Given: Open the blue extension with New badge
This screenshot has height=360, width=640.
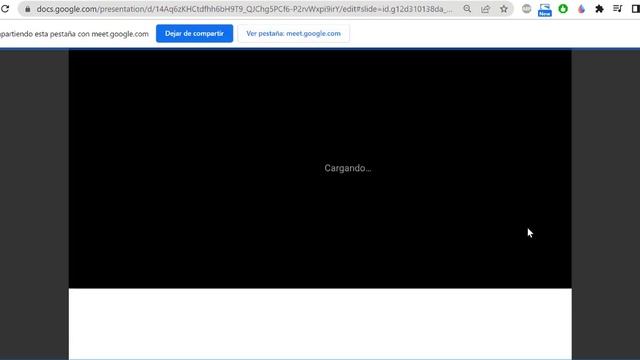Looking at the screenshot, I should click(x=544, y=10).
